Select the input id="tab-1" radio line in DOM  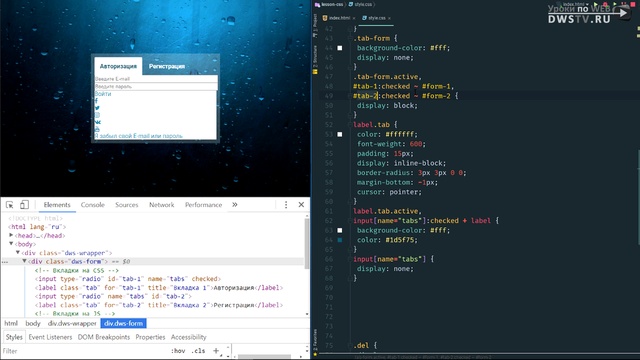click(x=128, y=279)
